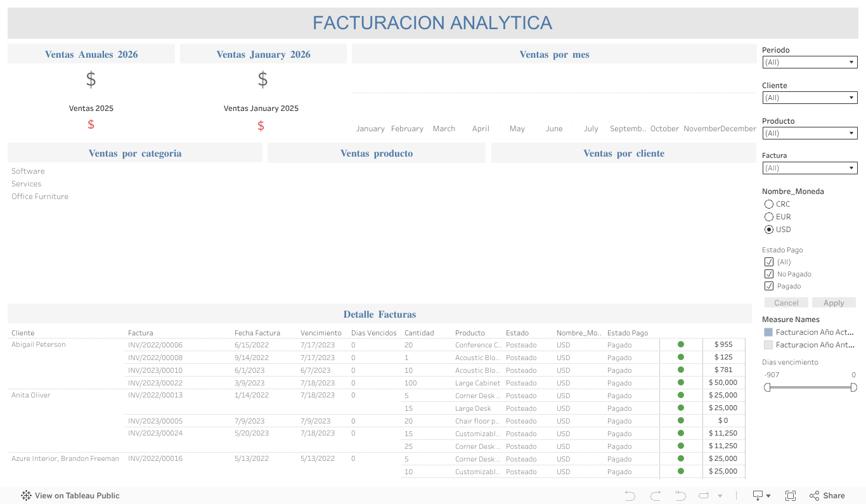The image size is (866, 504).
Task: Click the Large Cabinet product cell
Action: click(x=477, y=383)
